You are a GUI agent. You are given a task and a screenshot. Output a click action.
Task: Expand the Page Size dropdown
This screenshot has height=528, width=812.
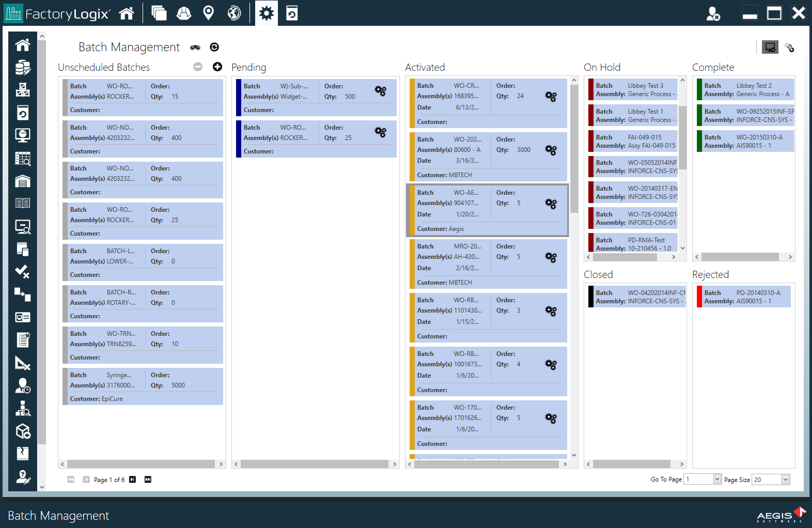[785, 479]
